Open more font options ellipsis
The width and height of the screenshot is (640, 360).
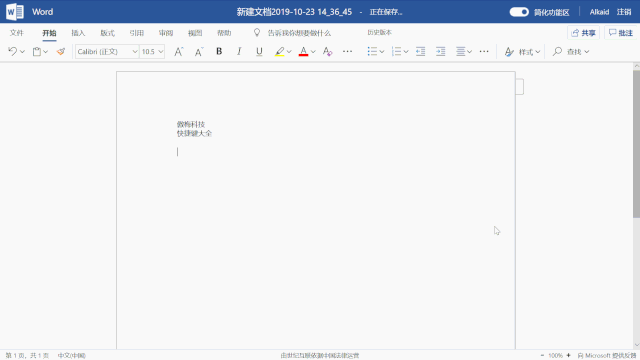[x=347, y=51]
